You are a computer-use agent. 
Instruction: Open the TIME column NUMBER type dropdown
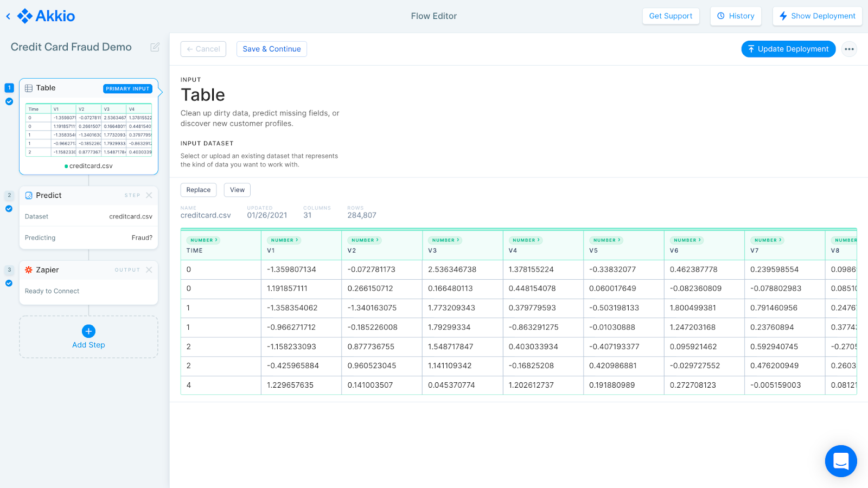pyautogui.click(x=203, y=240)
